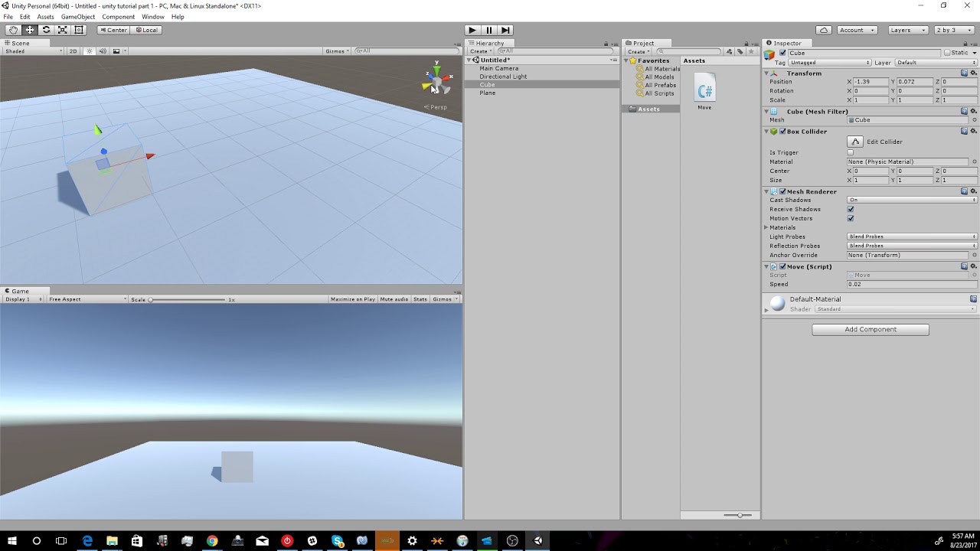Open Mesh Renderer gear settings menu

[x=973, y=191]
